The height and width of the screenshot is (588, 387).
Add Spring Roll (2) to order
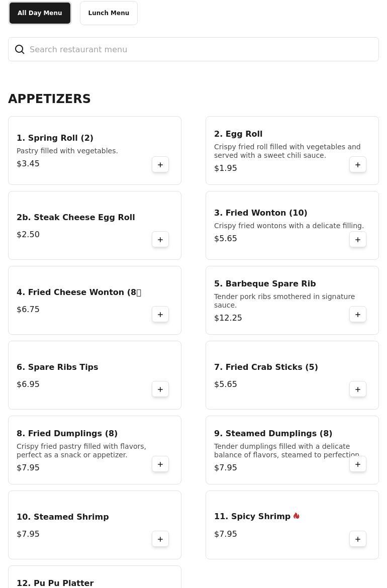[x=160, y=165]
